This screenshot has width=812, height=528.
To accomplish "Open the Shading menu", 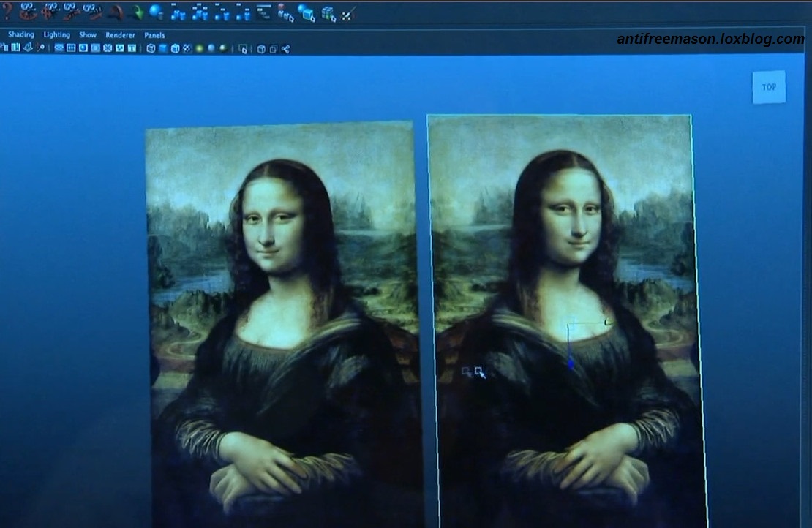I will [x=21, y=34].
